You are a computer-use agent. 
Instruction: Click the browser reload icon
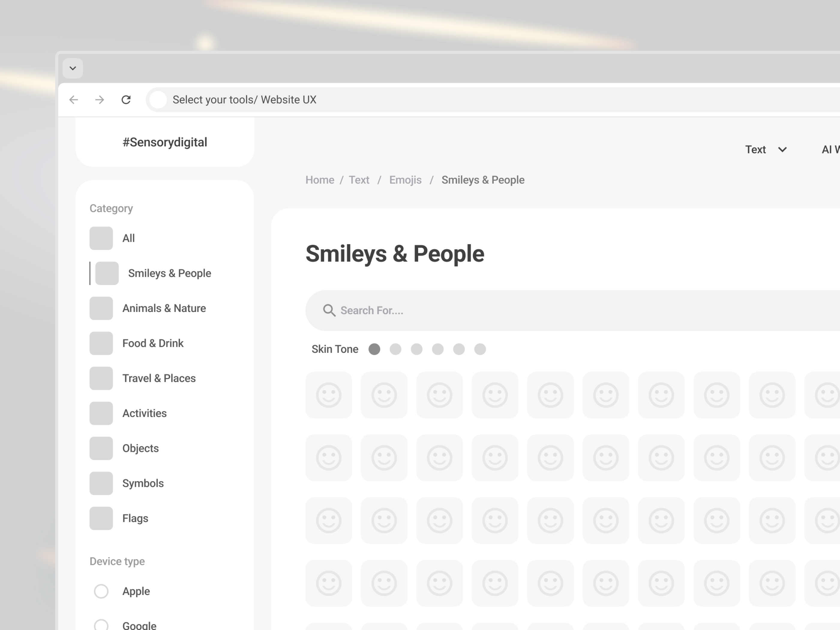pyautogui.click(x=127, y=100)
